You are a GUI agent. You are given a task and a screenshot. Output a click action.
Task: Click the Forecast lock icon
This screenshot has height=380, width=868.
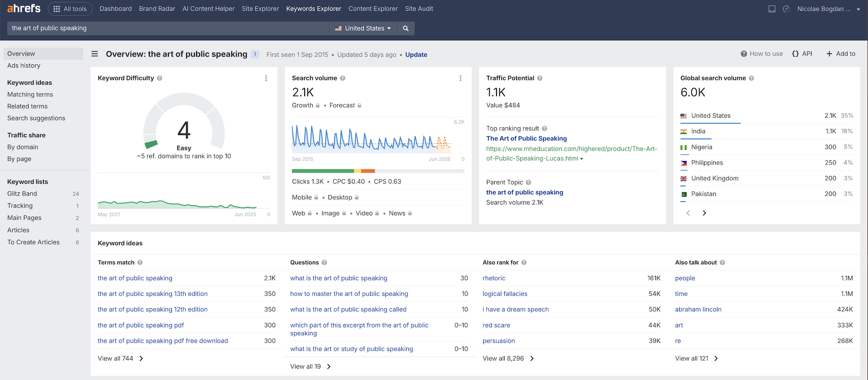click(359, 106)
